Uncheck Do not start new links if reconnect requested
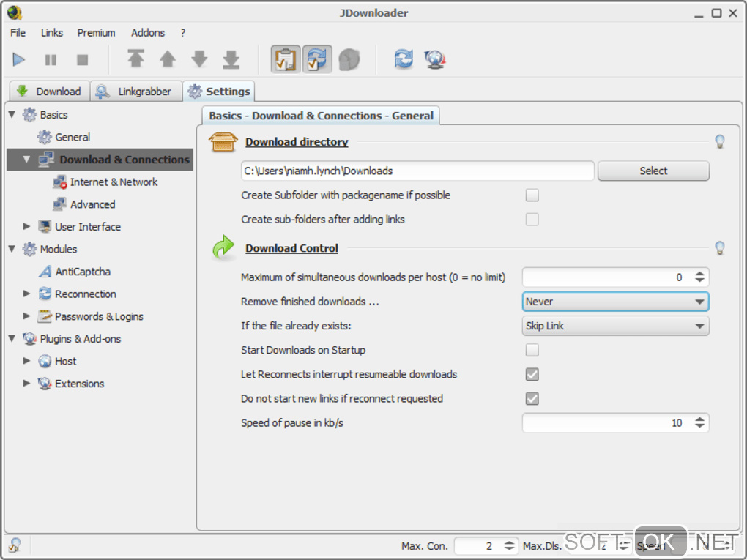747x560 pixels. tap(532, 398)
